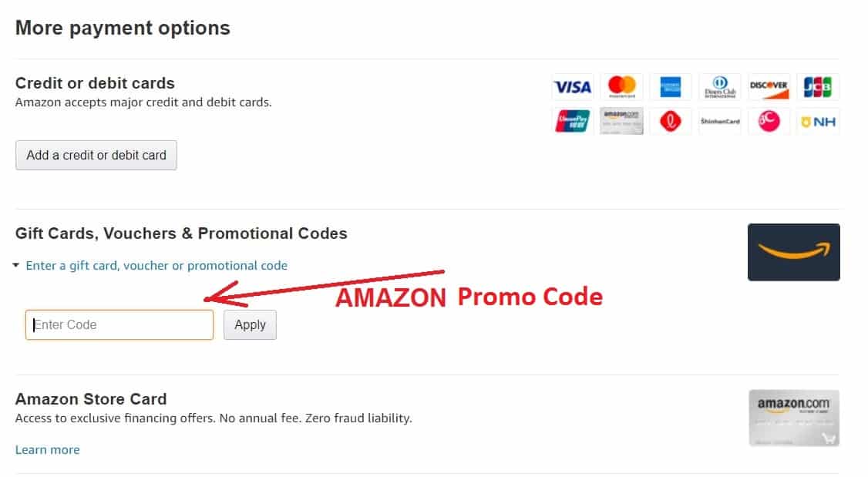Click the Lotte Card icon
Screen dimensions: 868x477
click(x=671, y=121)
